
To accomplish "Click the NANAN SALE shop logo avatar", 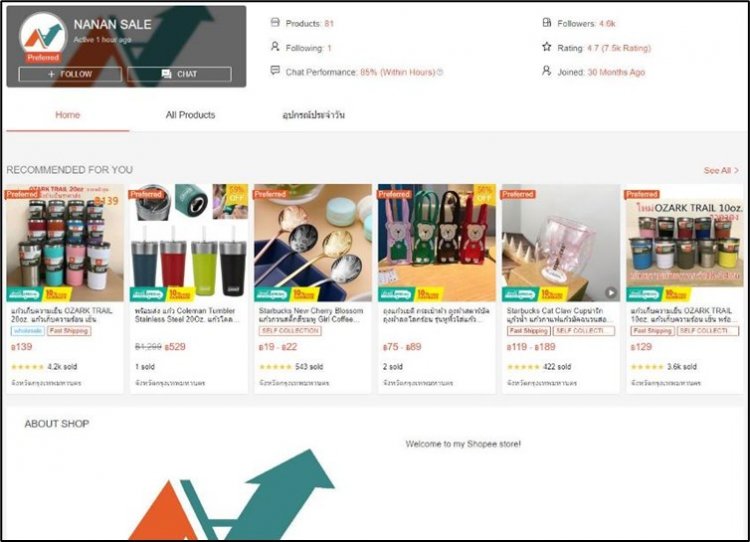I will pyautogui.click(x=43, y=36).
